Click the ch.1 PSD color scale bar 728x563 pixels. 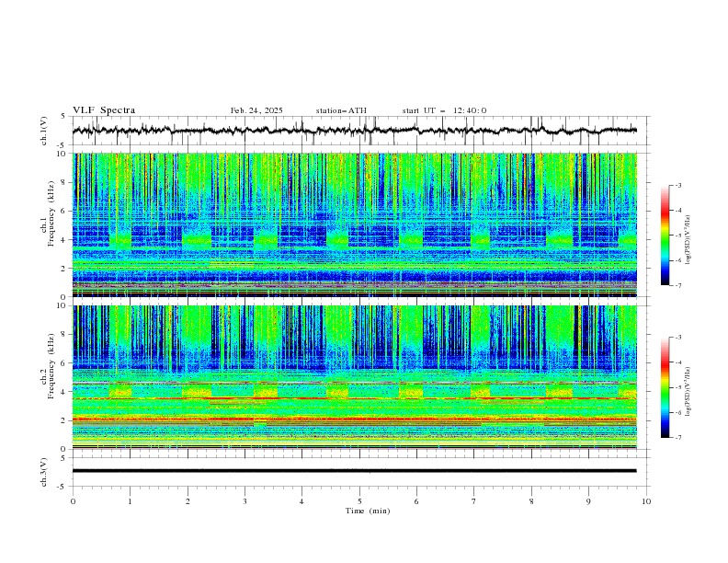665,236
